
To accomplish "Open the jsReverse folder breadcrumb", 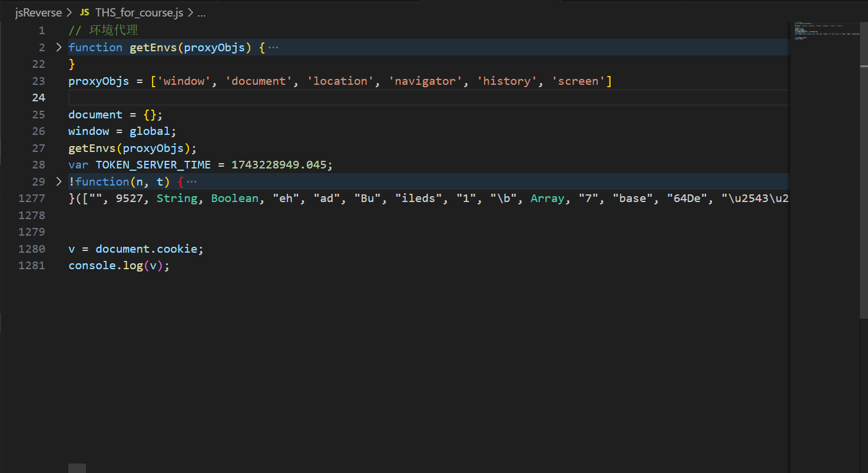I will click(x=38, y=12).
